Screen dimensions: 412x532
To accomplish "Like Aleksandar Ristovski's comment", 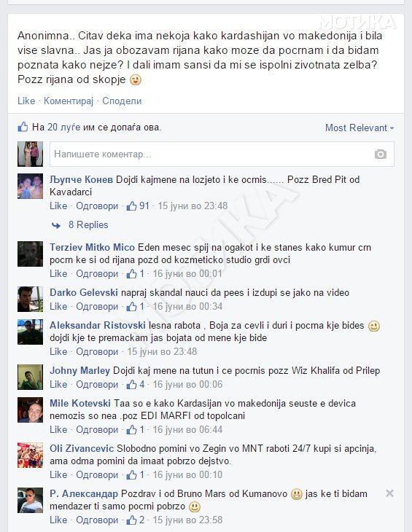I will [58, 352].
